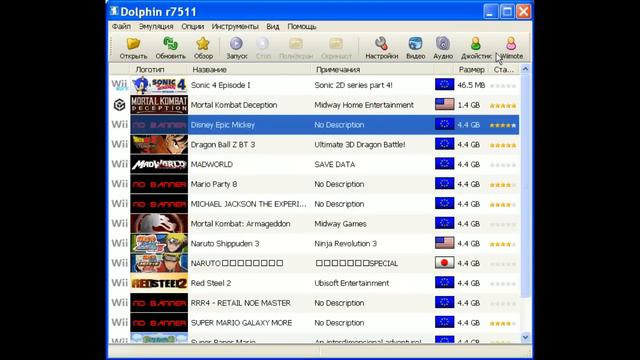Click the USA flag in Naruto Shippuden 3 row

(444, 243)
